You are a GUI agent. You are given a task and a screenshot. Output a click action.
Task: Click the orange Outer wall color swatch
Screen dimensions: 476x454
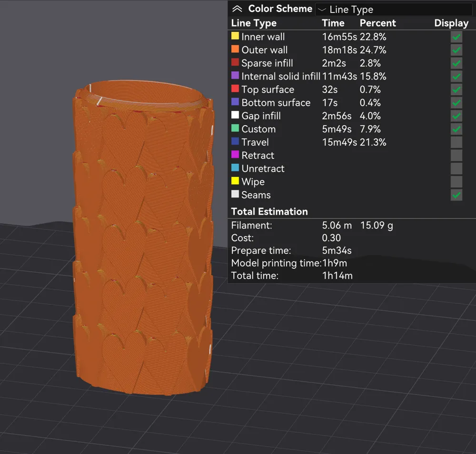point(235,49)
